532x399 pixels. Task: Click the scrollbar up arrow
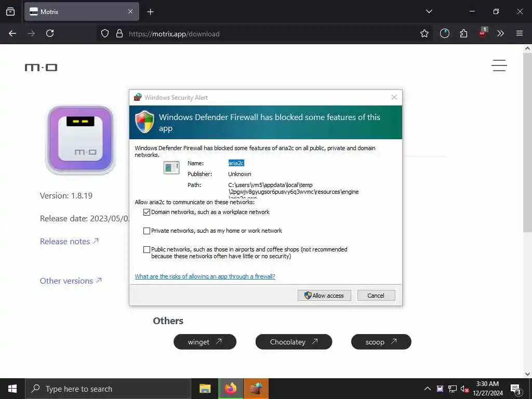tap(527, 48)
